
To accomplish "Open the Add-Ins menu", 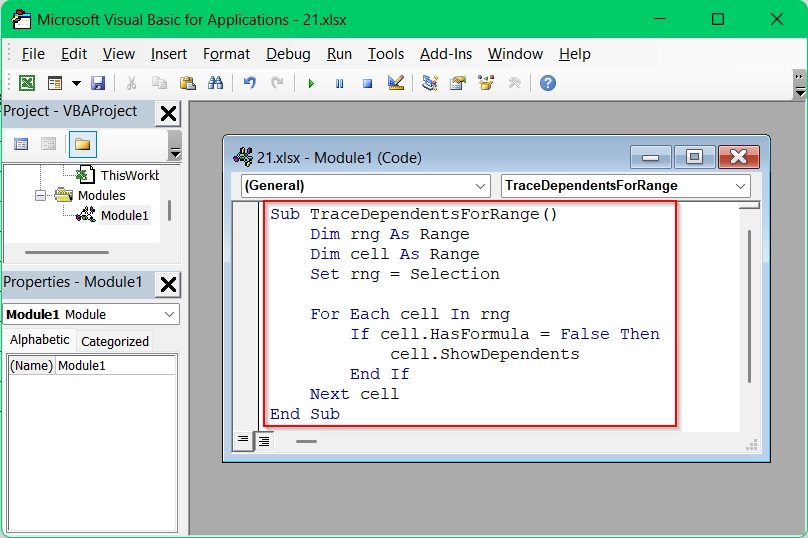I will pos(446,54).
